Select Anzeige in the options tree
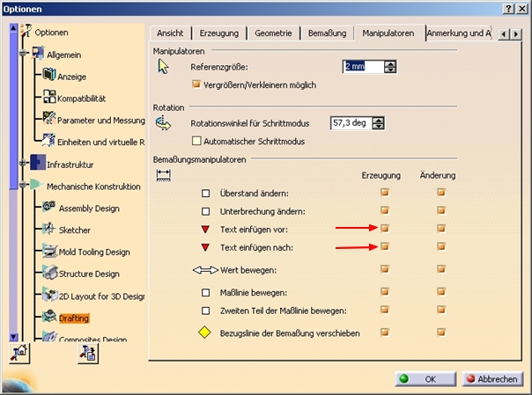532x395 pixels. coord(71,77)
